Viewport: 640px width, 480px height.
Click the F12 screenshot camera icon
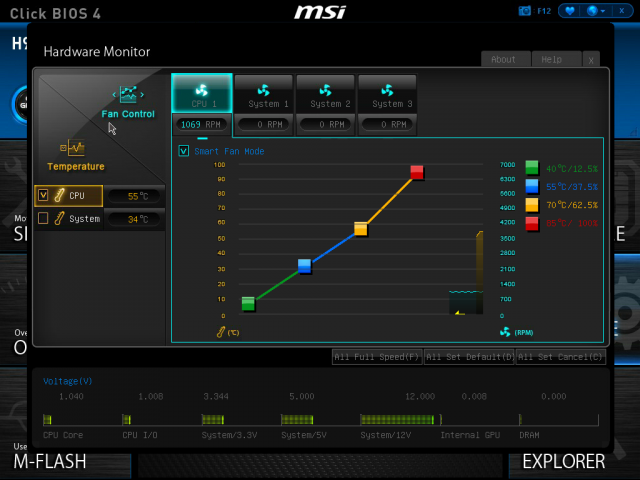tap(525, 11)
